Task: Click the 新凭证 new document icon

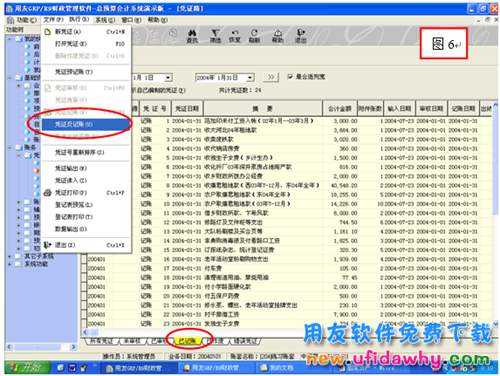Action: tap(48, 32)
